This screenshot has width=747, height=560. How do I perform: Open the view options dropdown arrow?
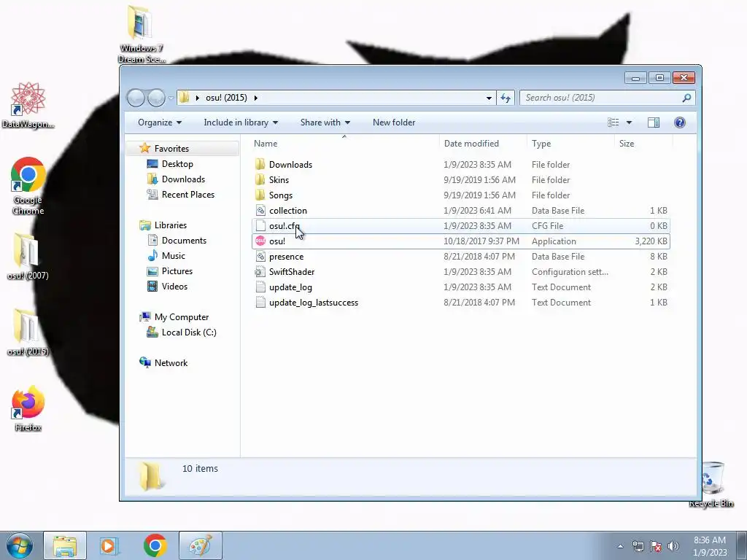pos(629,122)
